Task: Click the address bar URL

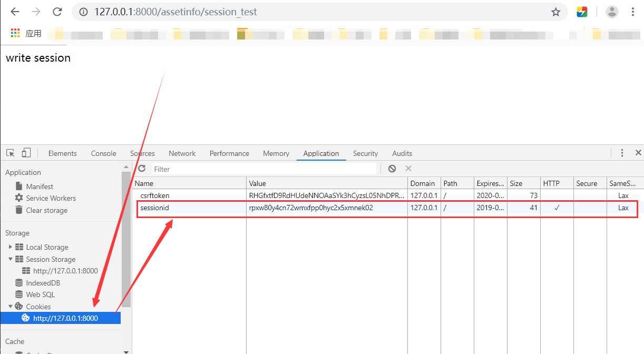Action: click(x=175, y=12)
